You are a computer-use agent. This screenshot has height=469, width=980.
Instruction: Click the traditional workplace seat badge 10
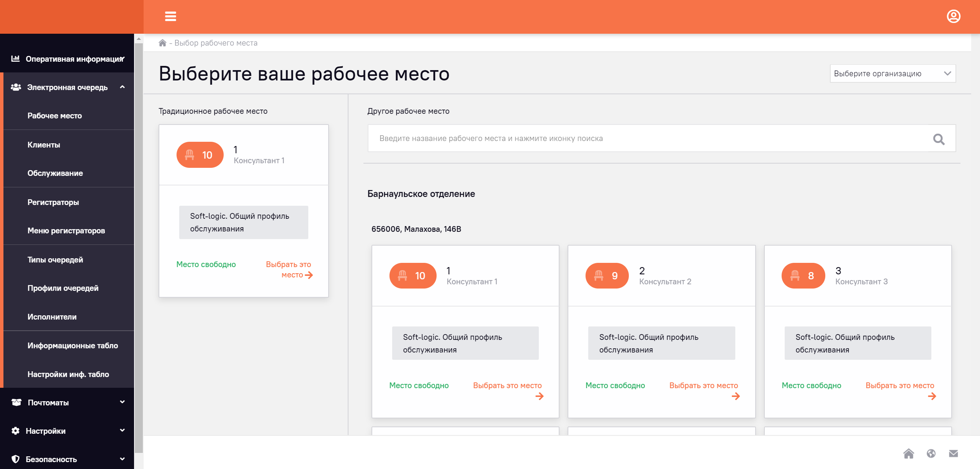(200, 155)
